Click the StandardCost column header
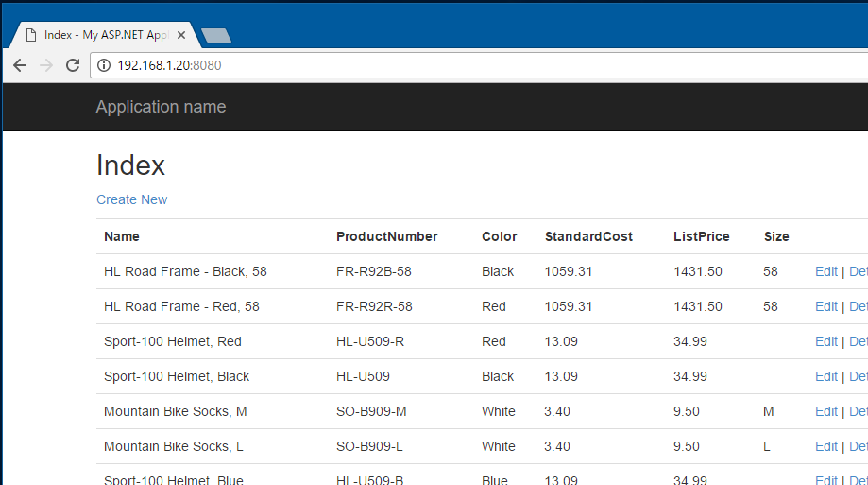Screen dimensions: 868x485 [x=588, y=236]
